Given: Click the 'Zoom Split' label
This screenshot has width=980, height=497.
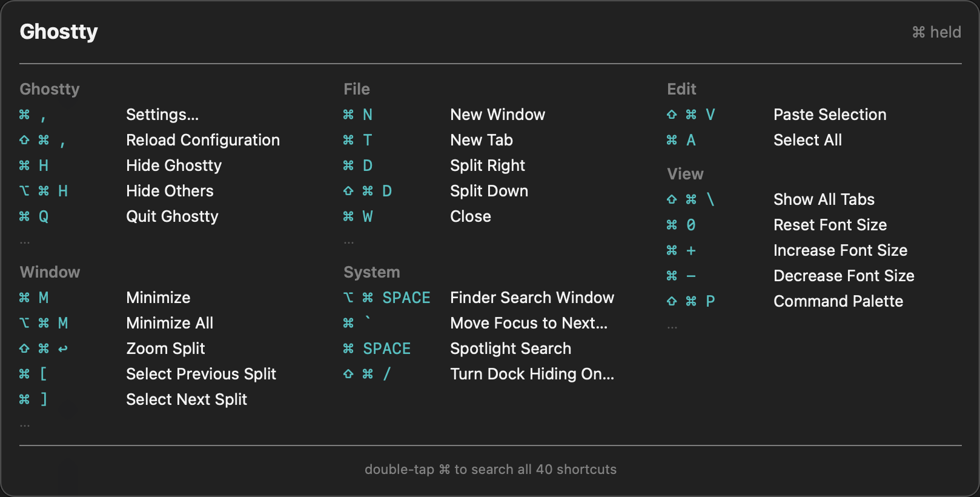Looking at the screenshot, I should click(x=165, y=349).
